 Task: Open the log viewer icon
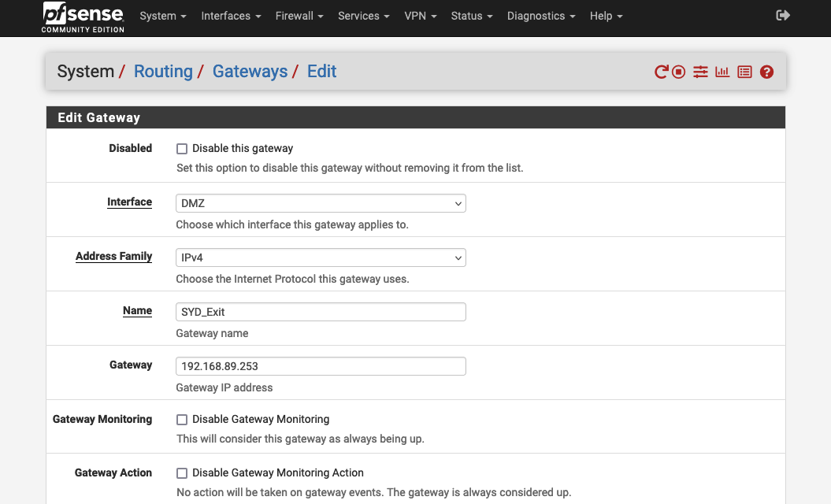(744, 72)
